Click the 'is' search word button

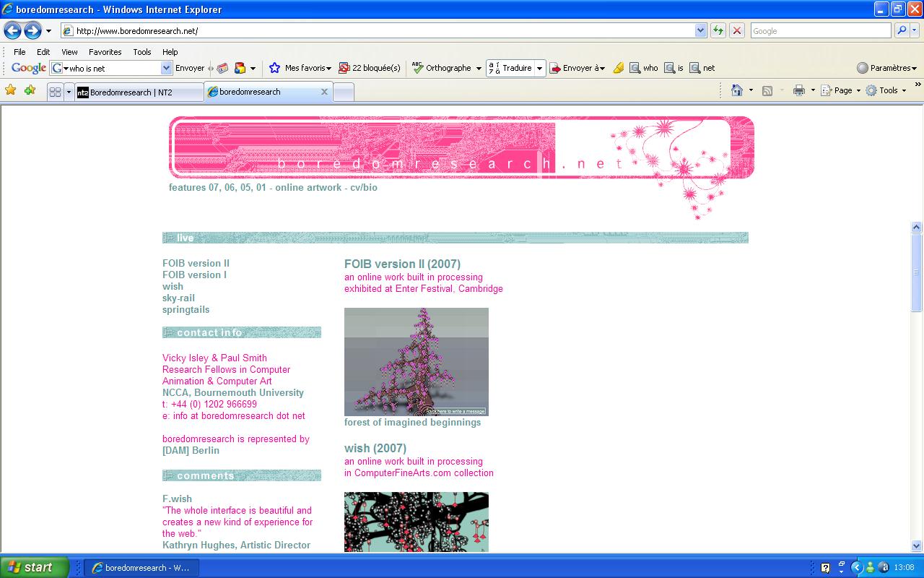674,68
